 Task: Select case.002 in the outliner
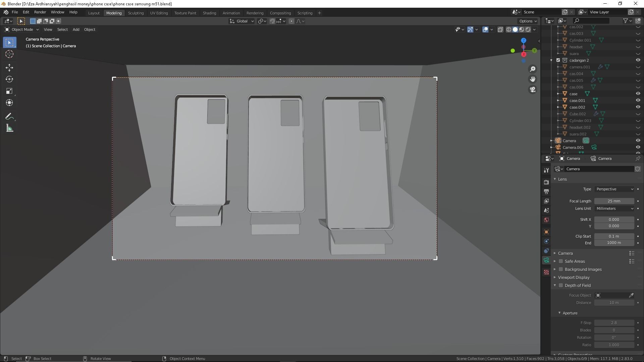click(577, 107)
